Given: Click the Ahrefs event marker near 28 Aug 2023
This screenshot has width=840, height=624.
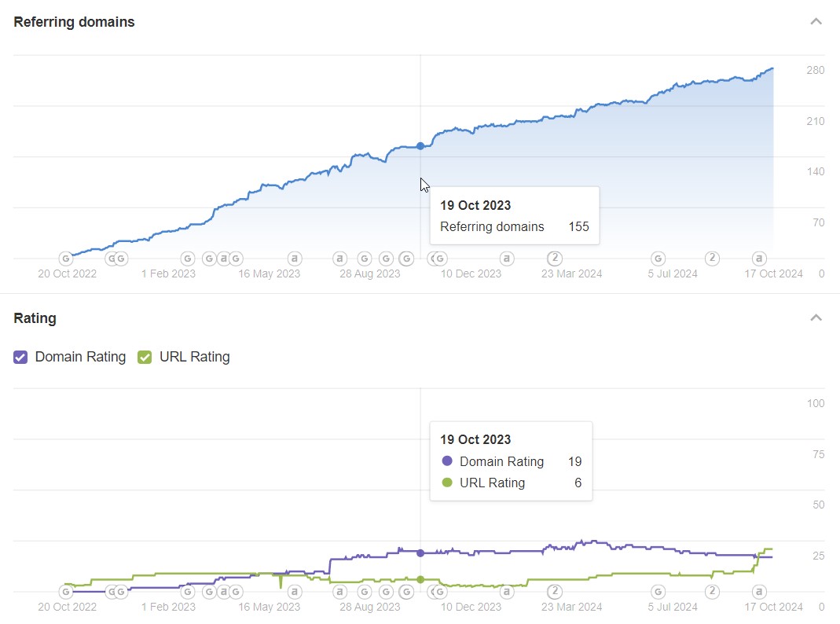Looking at the screenshot, I should [339, 257].
